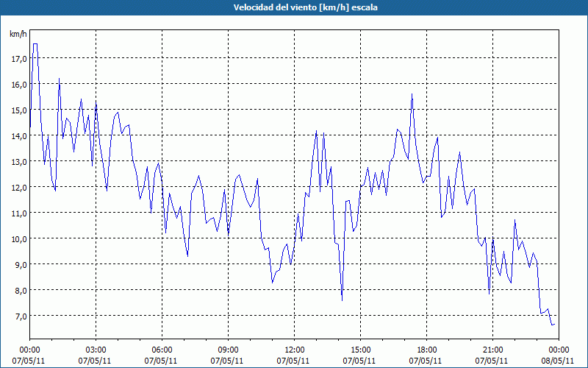Select the '11,0' y-axis label
588x368 pixels.
[x=20, y=213]
